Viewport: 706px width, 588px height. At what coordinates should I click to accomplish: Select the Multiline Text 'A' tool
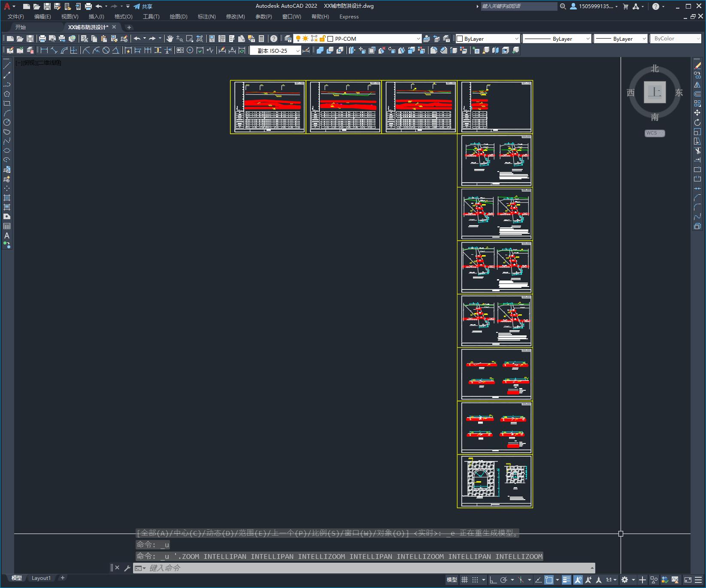click(x=7, y=235)
